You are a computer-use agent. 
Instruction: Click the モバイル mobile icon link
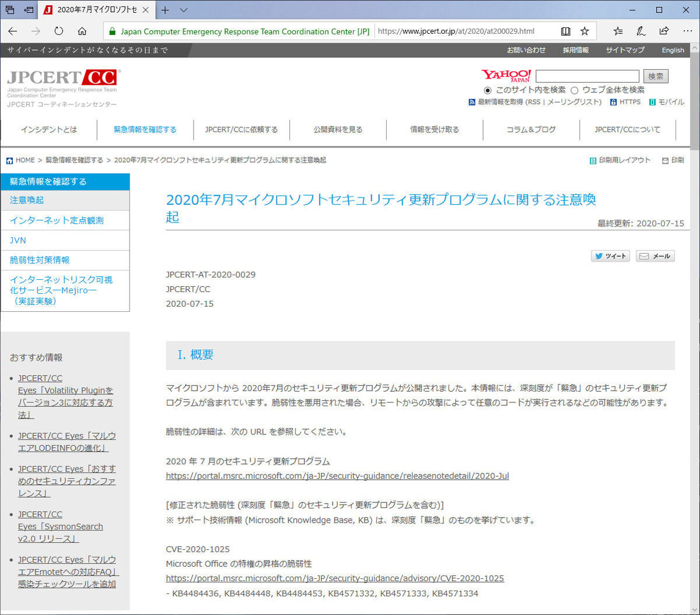667,102
